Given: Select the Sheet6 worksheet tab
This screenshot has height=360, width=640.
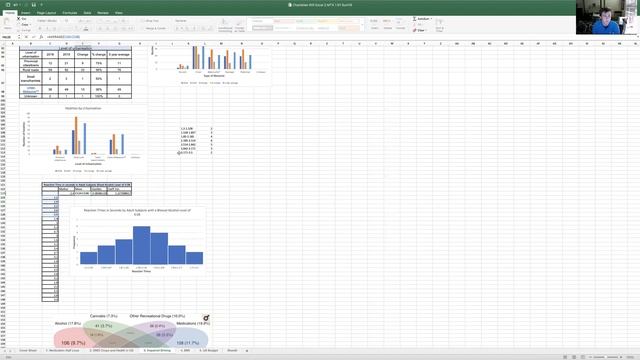Looking at the screenshot, I should tap(232, 351).
